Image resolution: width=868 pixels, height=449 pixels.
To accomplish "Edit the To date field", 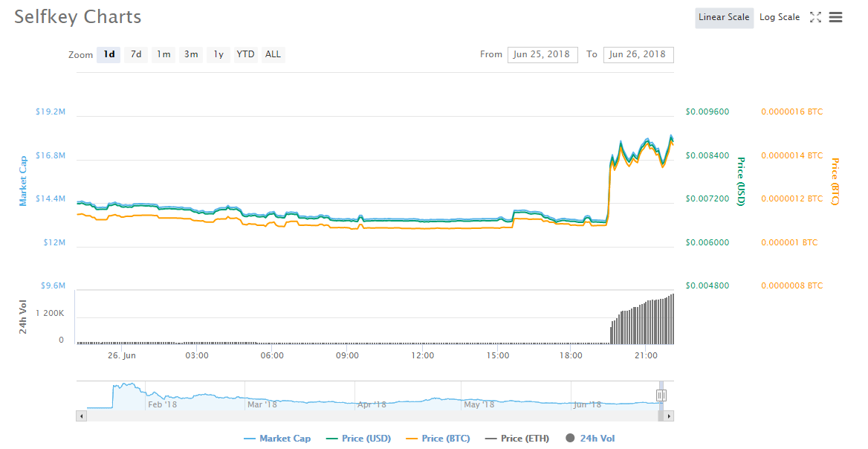I will pyautogui.click(x=638, y=54).
